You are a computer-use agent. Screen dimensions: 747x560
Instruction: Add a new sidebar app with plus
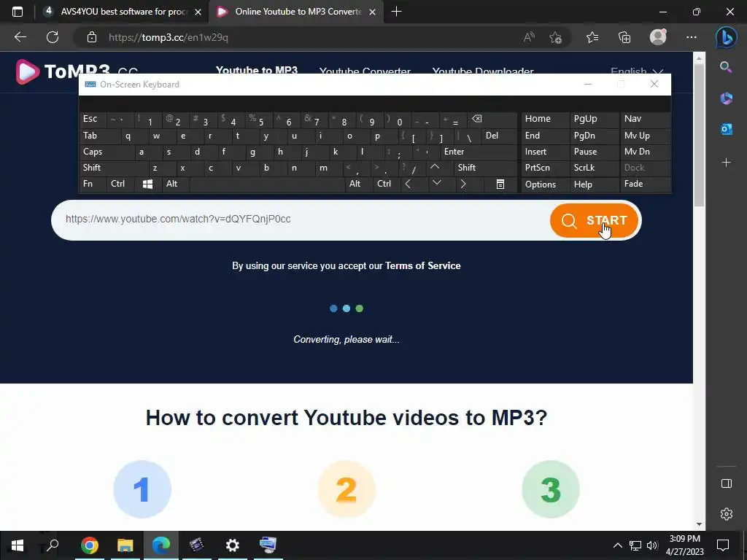[726, 163]
